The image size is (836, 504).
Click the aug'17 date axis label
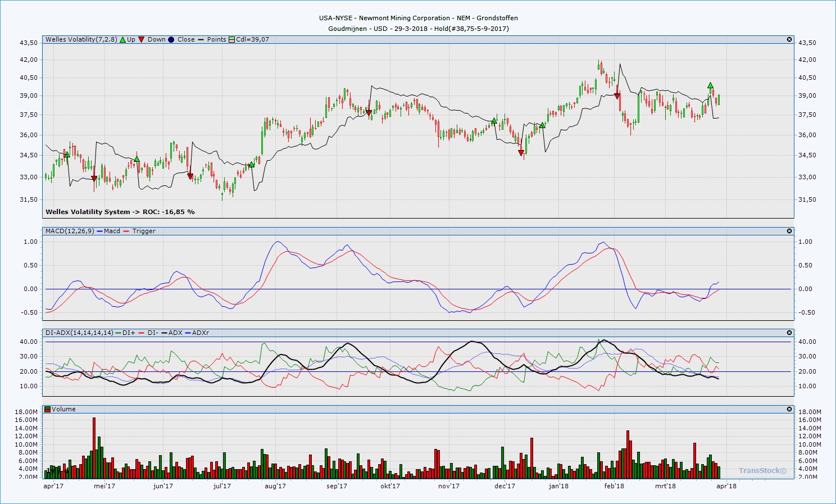click(x=275, y=486)
